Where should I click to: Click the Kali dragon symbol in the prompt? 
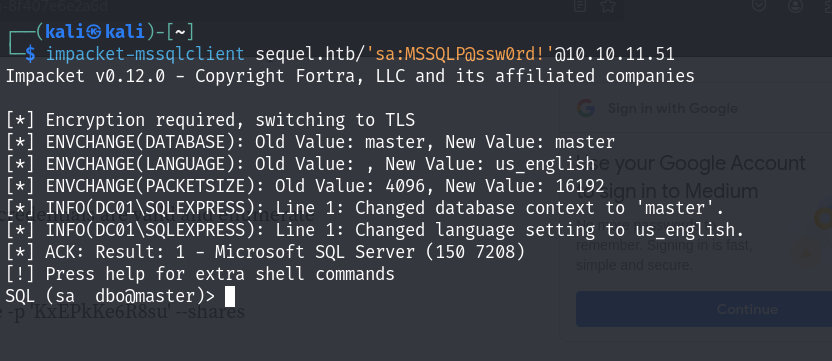coord(95,32)
